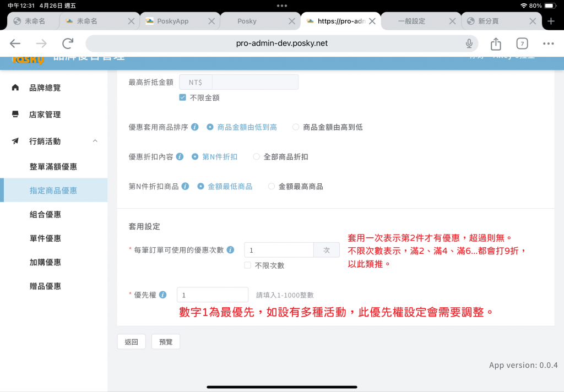This screenshot has height=392, width=564.
Task: Click the info icon next to 優惠套用商品排序
Action: (x=194, y=127)
